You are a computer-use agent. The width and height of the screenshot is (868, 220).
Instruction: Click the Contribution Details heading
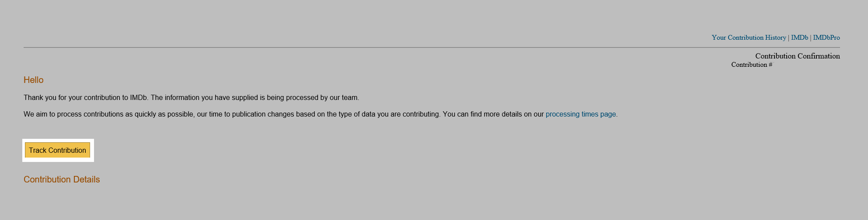(x=62, y=179)
